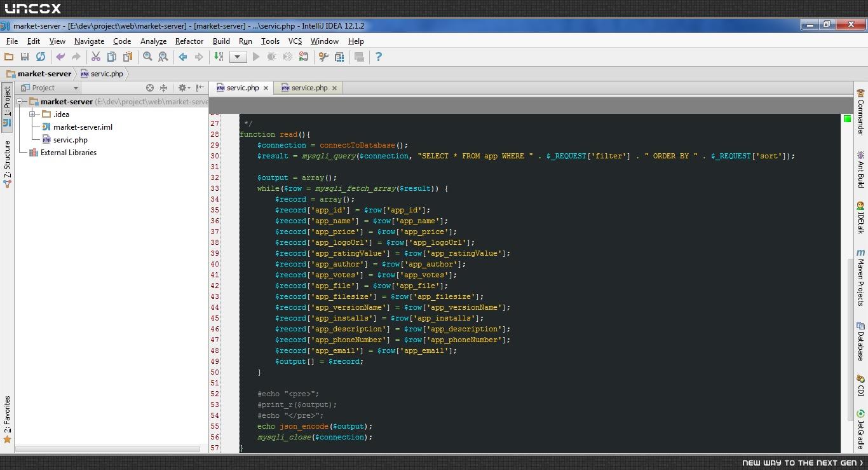
Task: Toggle the Structure tool window button
Action: tap(7, 164)
